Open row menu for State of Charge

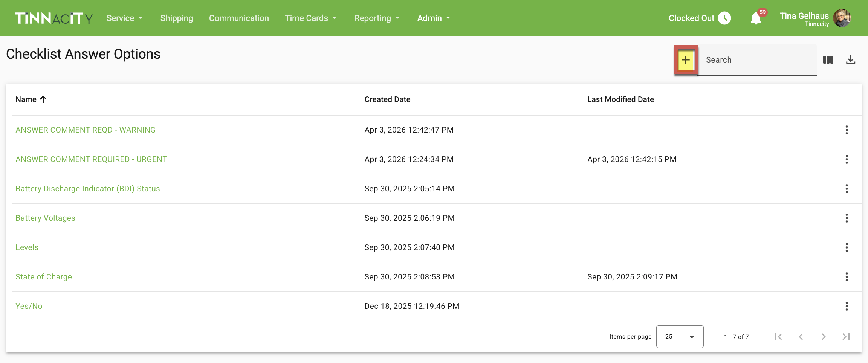click(847, 277)
